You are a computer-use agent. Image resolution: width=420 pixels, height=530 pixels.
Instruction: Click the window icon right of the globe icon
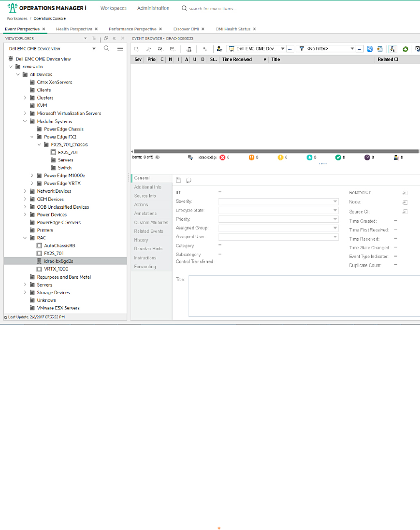(x=380, y=49)
